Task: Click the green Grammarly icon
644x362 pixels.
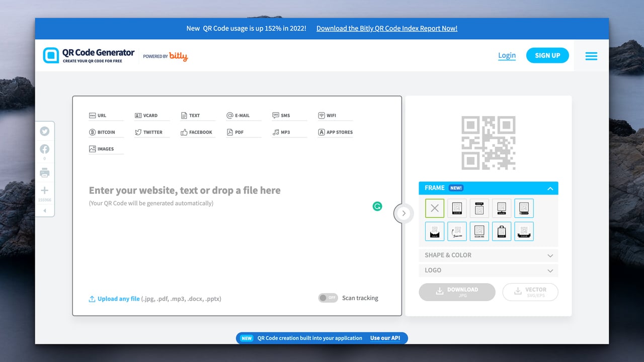Action: coord(377,206)
